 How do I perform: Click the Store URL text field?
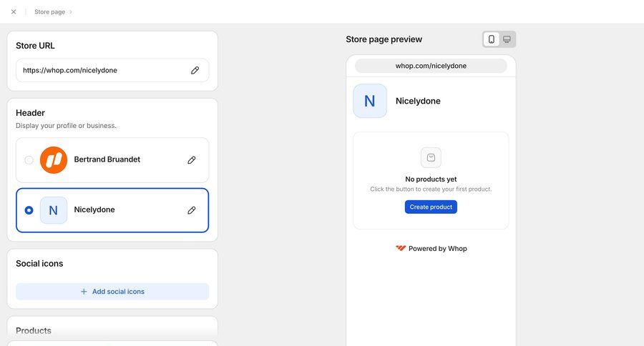pyautogui.click(x=100, y=71)
